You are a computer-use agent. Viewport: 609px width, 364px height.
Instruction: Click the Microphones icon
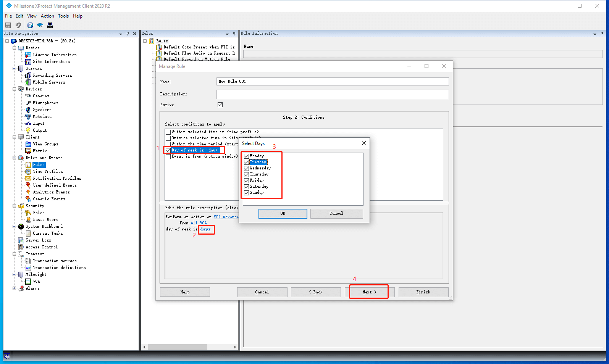28,103
